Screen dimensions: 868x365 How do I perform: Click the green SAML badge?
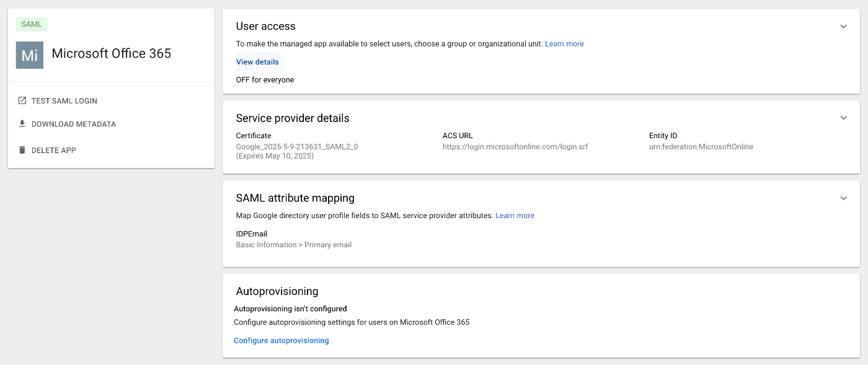32,24
